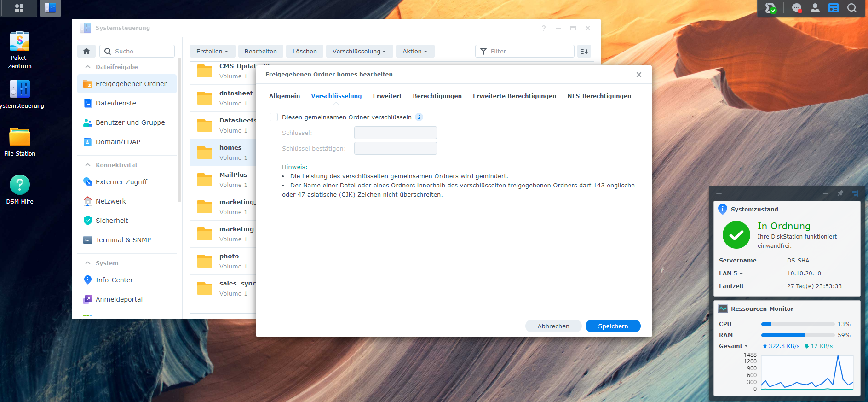The image size is (868, 402).
Task: Open Sicherheit settings
Action: [x=127, y=221]
